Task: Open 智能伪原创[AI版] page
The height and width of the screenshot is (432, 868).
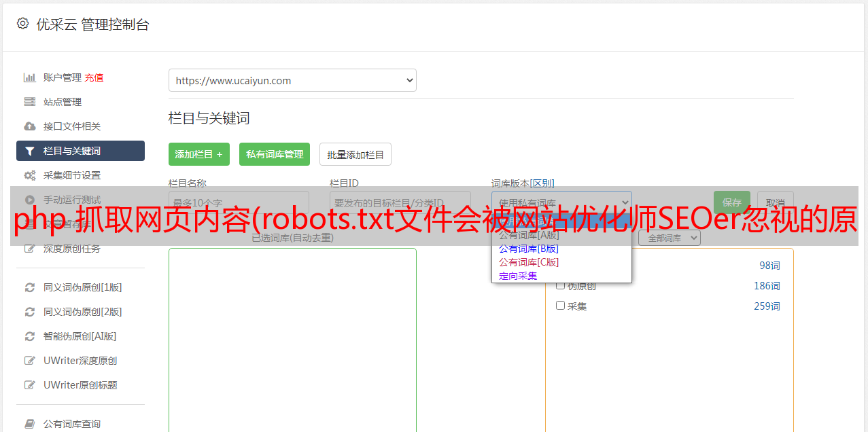Action: [80, 336]
